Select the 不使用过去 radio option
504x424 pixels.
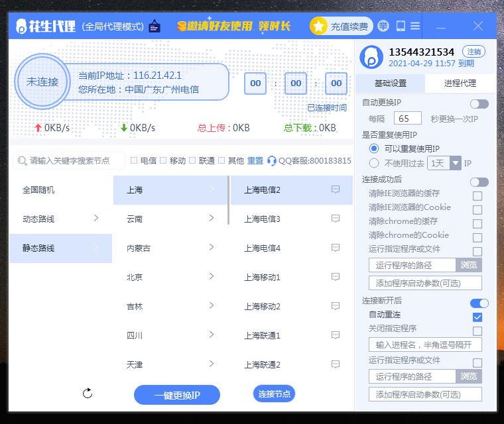coord(374,162)
